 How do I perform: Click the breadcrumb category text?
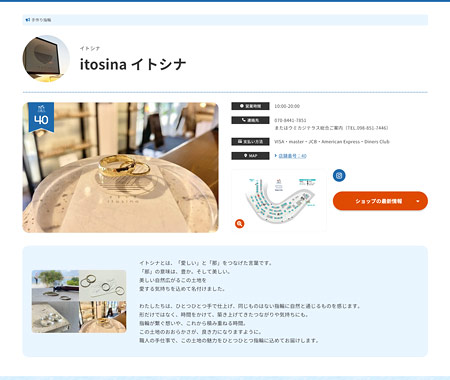click(x=41, y=20)
